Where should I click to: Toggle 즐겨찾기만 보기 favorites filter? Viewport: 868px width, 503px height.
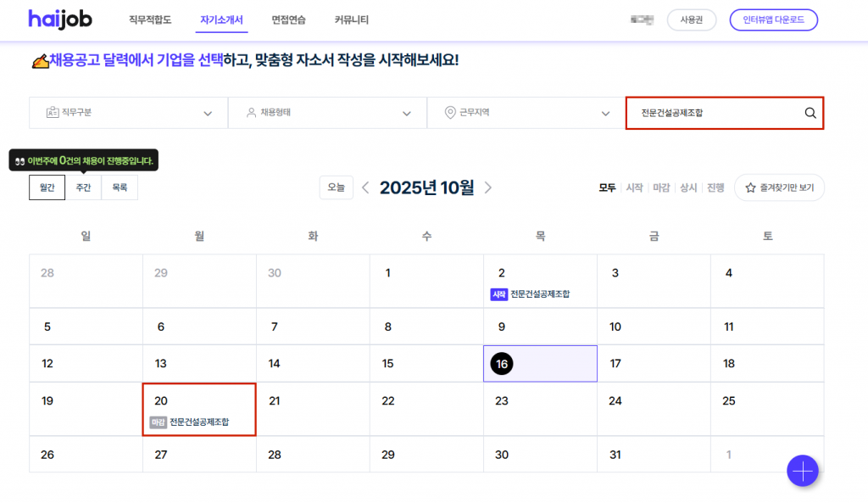(779, 187)
